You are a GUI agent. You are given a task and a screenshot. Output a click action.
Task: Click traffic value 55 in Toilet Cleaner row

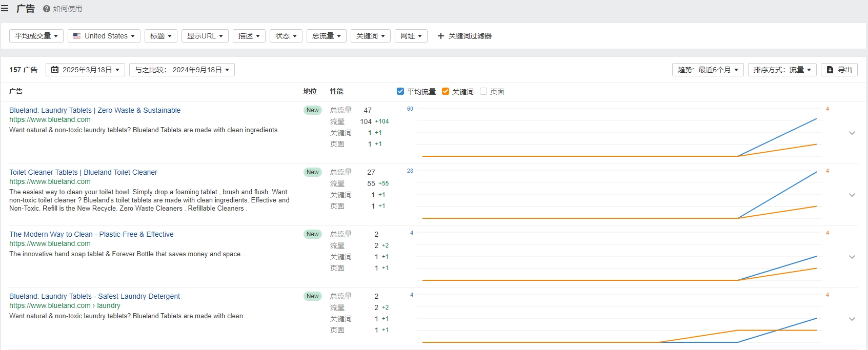(x=371, y=183)
